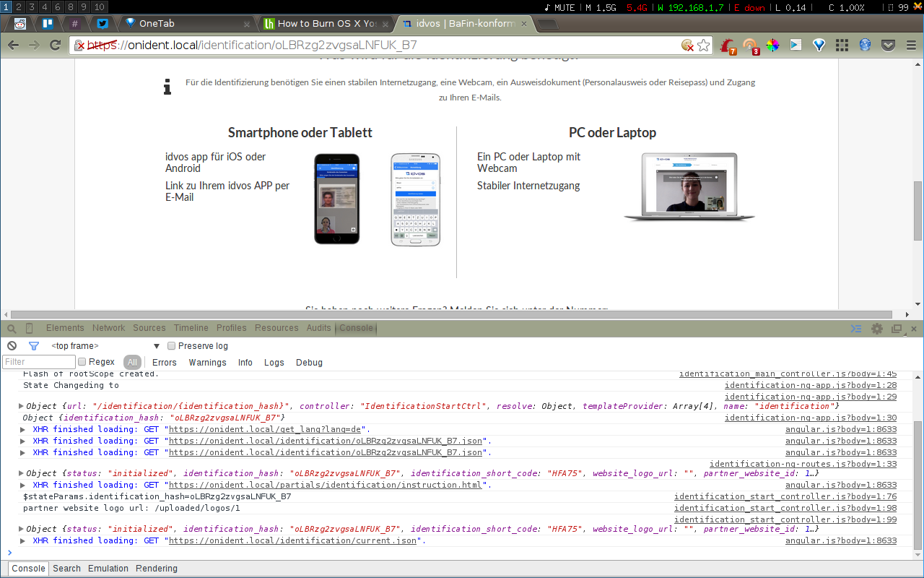Viewport: 924px width, 578px height.
Task: Switch to How to Burn OS X tab
Action: 326,23
